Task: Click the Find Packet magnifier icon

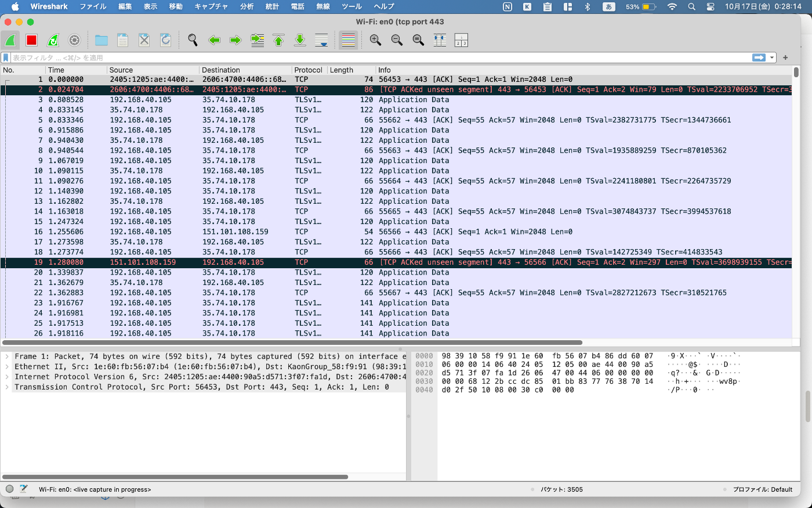Action: pyautogui.click(x=193, y=40)
